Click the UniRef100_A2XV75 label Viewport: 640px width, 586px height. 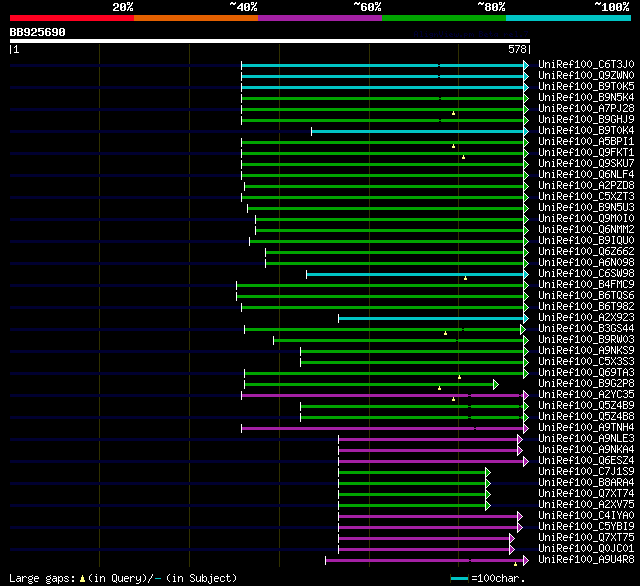coord(586,505)
